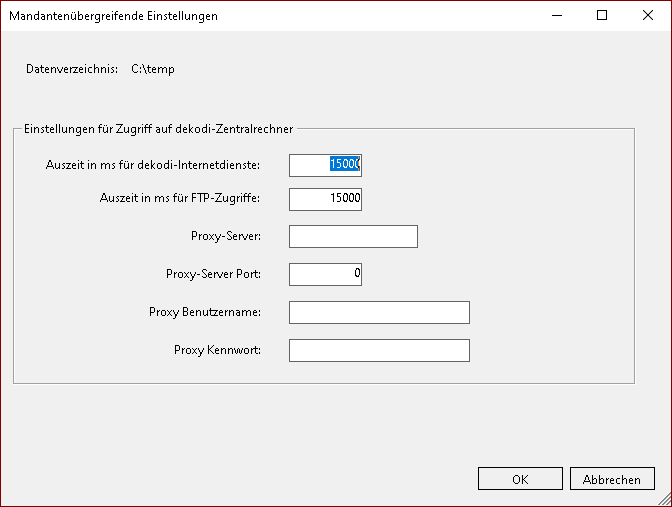Click the Datenverzeichnis label
Viewport: 672px width, 507px height.
72,69
